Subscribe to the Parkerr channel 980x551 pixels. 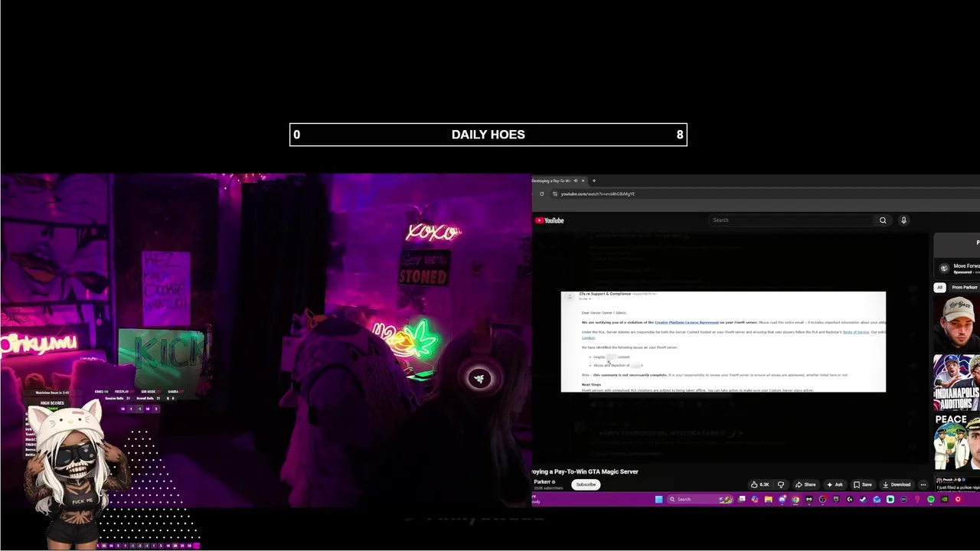pyautogui.click(x=586, y=484)
